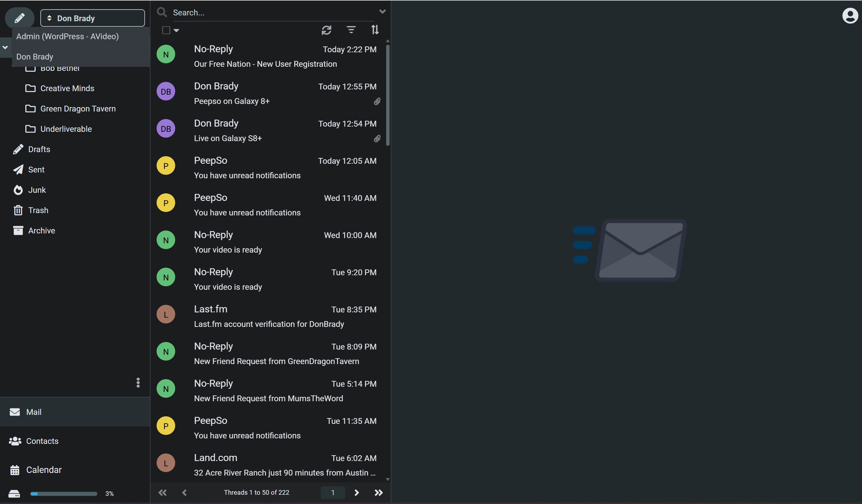Image resolution: width=862 pixels, height=504 pixels.
Task: Toggle the select-all messages checkbox
Action: pyautogui.click(x=166, y=30)
